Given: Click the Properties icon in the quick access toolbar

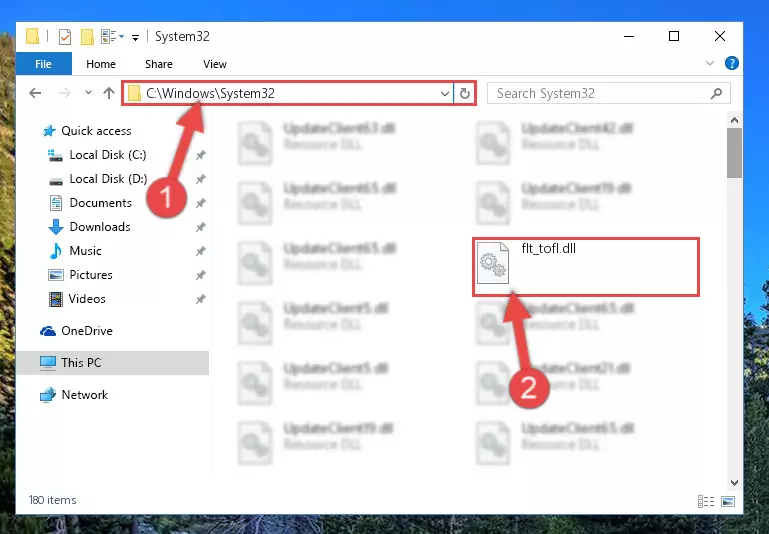Looking at the screenshot, I should (x=65, y=37).
